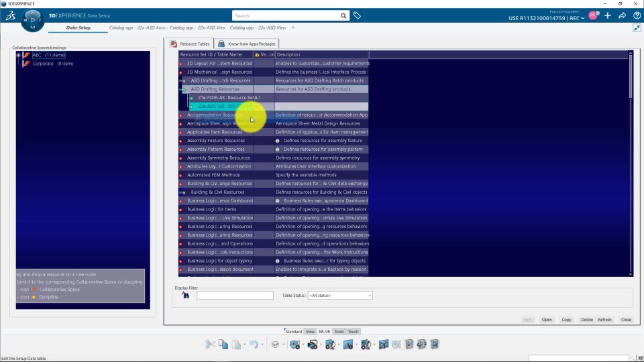Click the shield with gear toolbar icon

pyautogui.click(x=295, y=344)
